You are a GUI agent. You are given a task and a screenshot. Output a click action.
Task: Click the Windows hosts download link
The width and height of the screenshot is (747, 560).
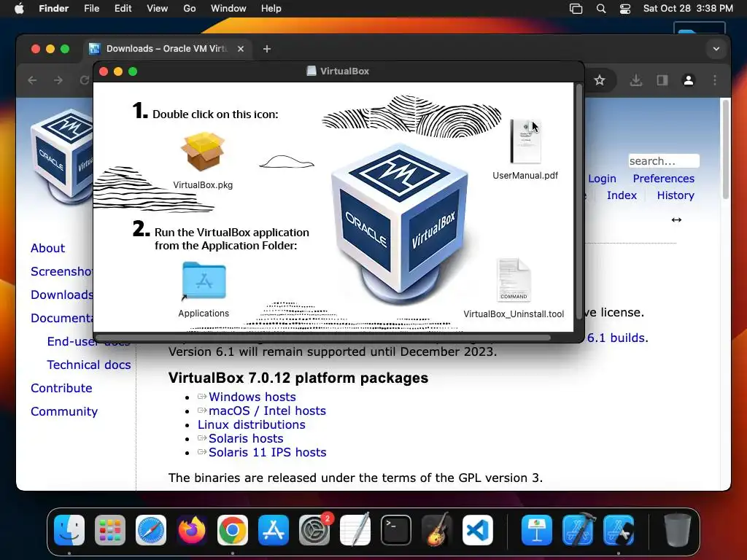(252, 397)
